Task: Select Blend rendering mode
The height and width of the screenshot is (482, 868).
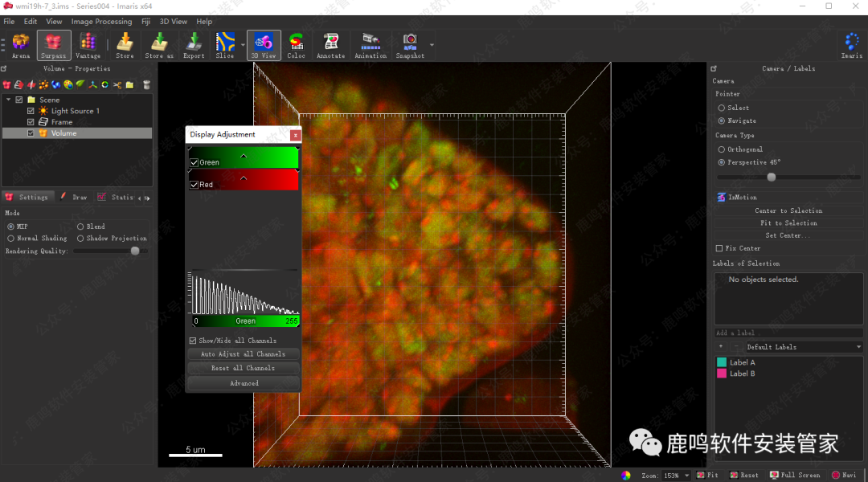Action: [80, 227]
